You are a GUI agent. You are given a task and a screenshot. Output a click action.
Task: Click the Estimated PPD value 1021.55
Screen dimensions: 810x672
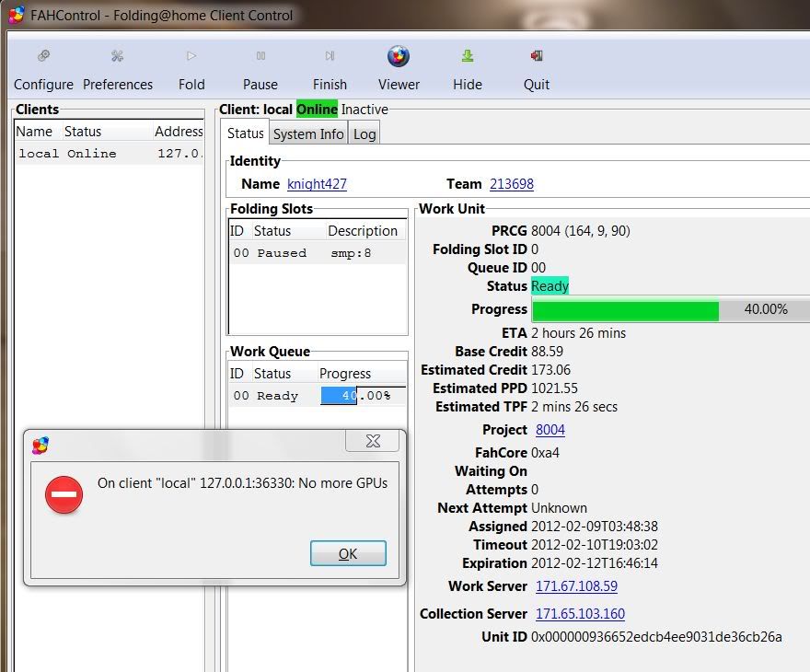554,388
